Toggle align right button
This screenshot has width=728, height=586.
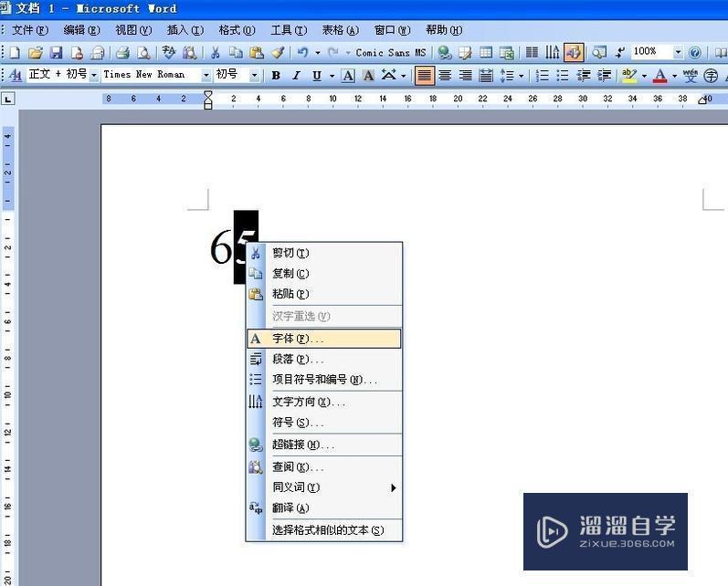point(465,75)
